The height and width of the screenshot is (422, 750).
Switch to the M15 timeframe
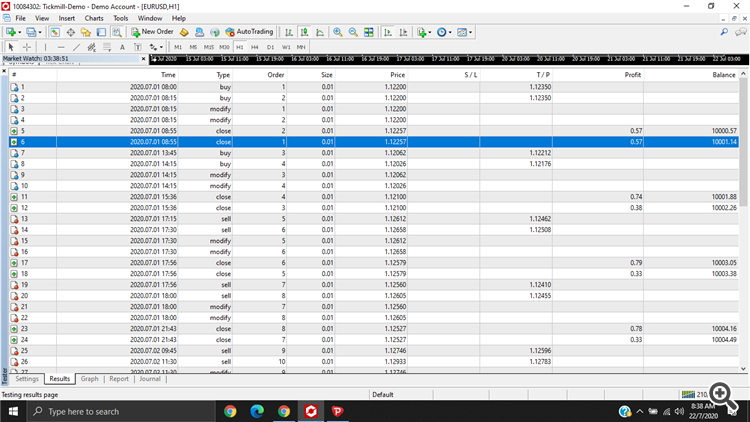pyautogui.click(x=209, y=47)
